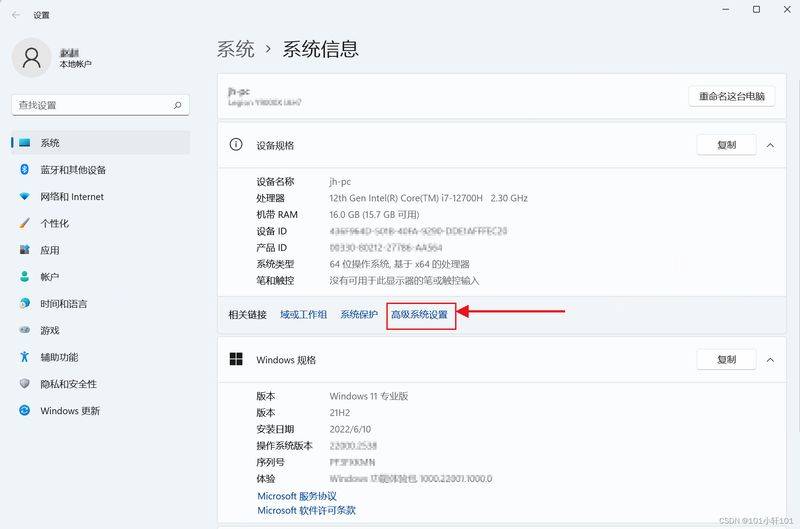The width and height of the screenshot is (800, 529).
Task: Go to 网络和 Internet settings
Action: [x=101, y=196]
